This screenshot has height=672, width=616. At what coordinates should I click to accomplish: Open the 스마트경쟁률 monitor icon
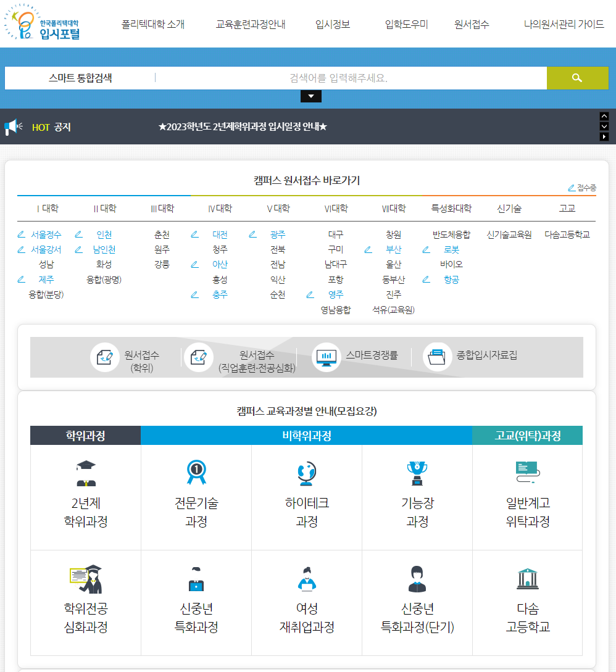327,357
